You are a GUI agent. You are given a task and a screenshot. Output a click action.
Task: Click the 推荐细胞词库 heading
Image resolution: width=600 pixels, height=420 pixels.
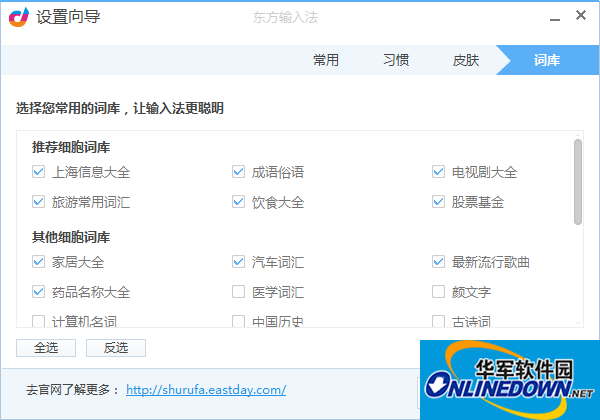coord(71,147)
